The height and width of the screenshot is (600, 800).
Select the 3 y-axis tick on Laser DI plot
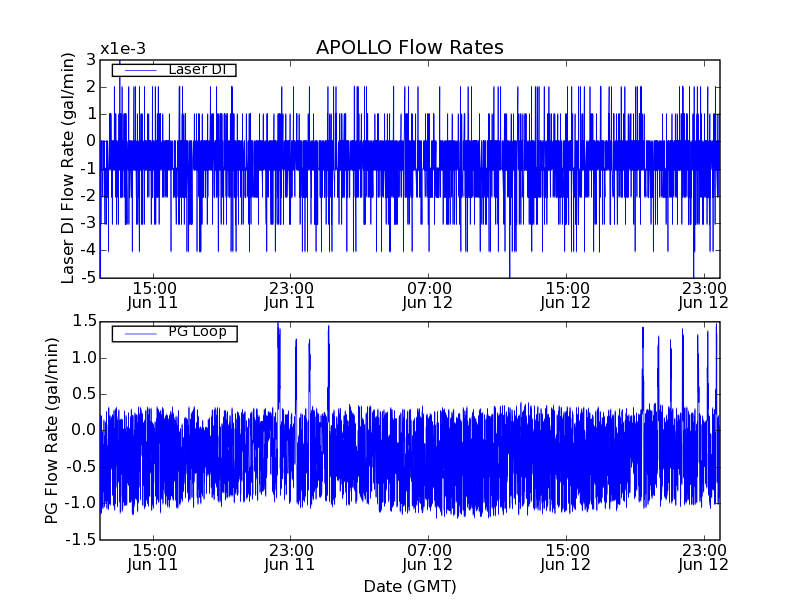(x=91, y=60)
